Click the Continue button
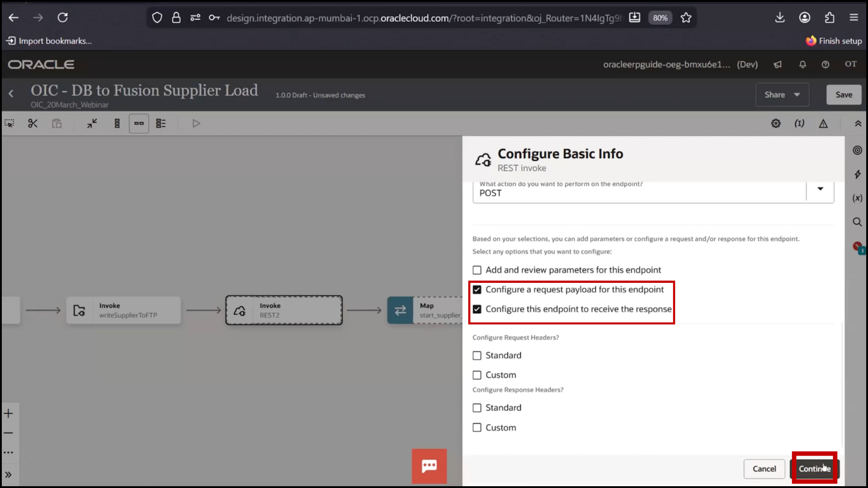Viewport: 868px width, 488px height. (x=814, y=469)
